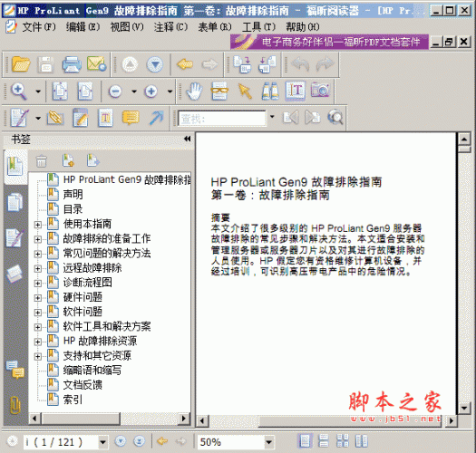Open the attachments paperclip panel

tap(15, 405)
